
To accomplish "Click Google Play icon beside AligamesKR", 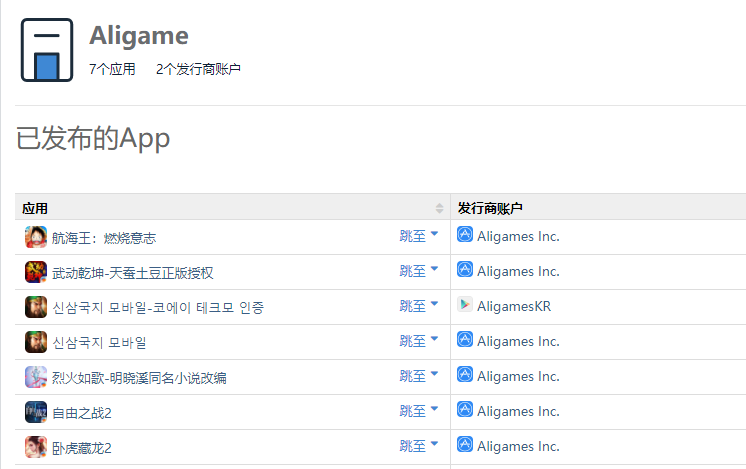I will (465, 304).
